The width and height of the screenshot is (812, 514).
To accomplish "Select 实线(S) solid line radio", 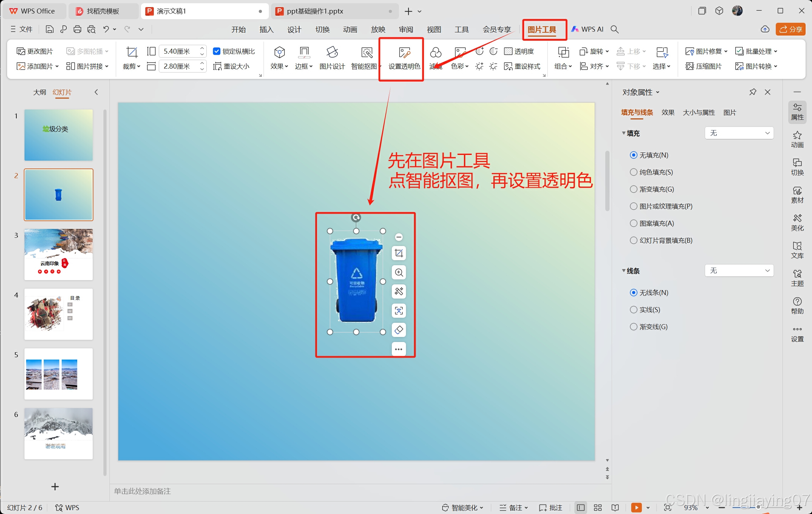I will click(633, 310).
